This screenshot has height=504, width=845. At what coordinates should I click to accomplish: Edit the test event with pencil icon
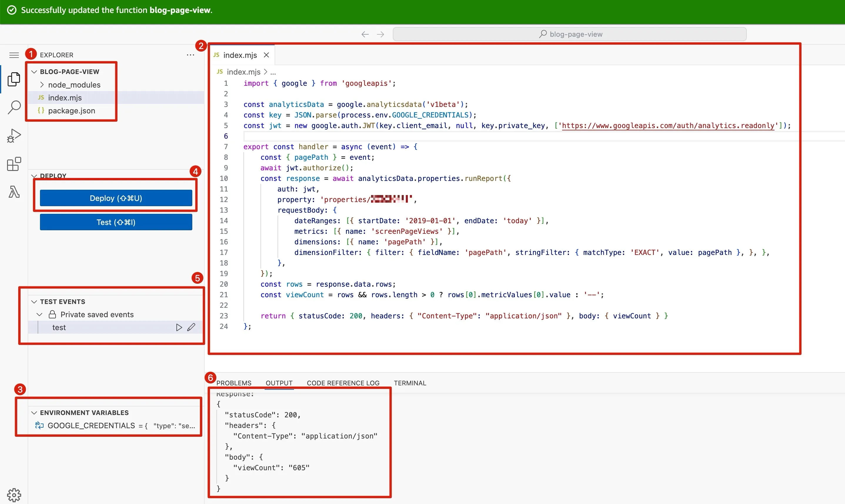pyautogui.click(x=191, y=327)
